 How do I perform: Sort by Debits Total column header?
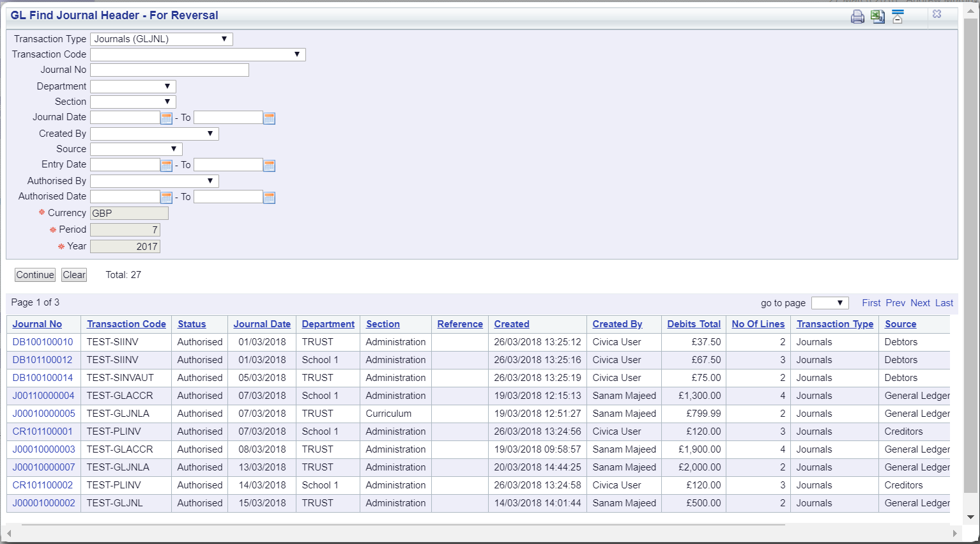coord(694,324)
